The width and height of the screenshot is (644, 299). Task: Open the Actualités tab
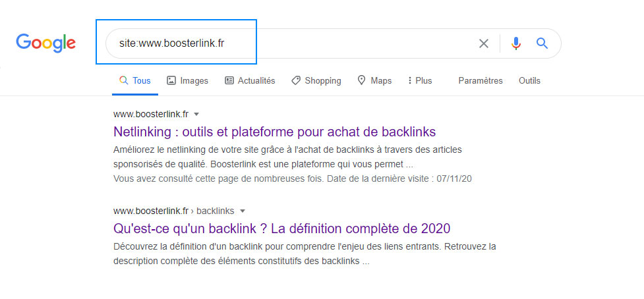point(250,81)
